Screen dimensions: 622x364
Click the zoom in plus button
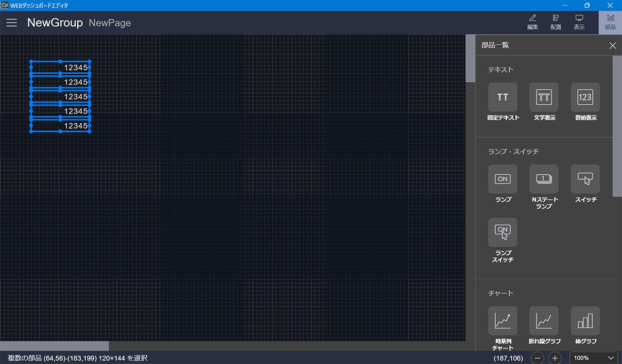[554, 358]
